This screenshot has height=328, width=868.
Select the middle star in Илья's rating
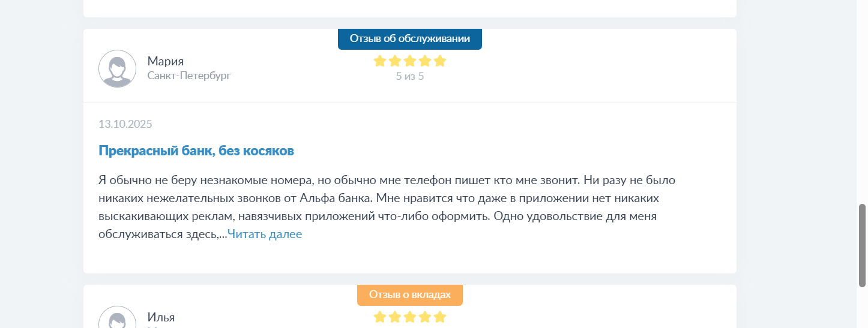tap(410, 317)
